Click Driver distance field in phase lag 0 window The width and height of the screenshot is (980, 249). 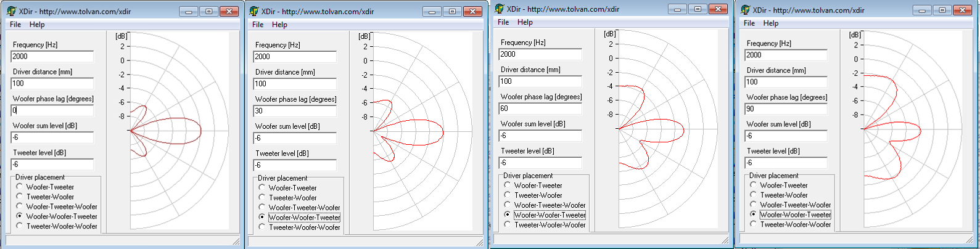point(52,83)
